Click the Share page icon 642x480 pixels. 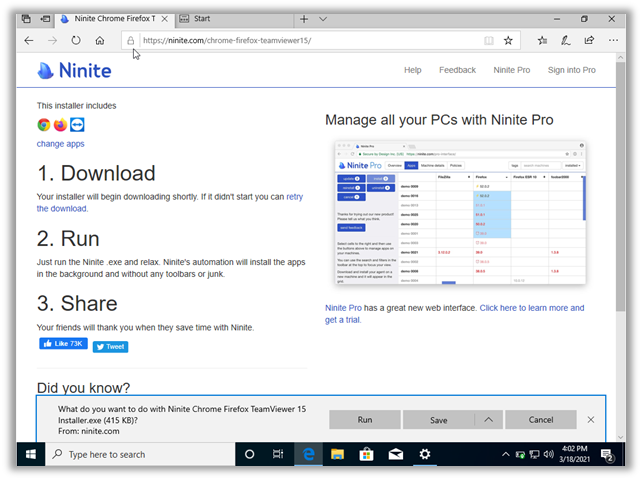point(589,40)
